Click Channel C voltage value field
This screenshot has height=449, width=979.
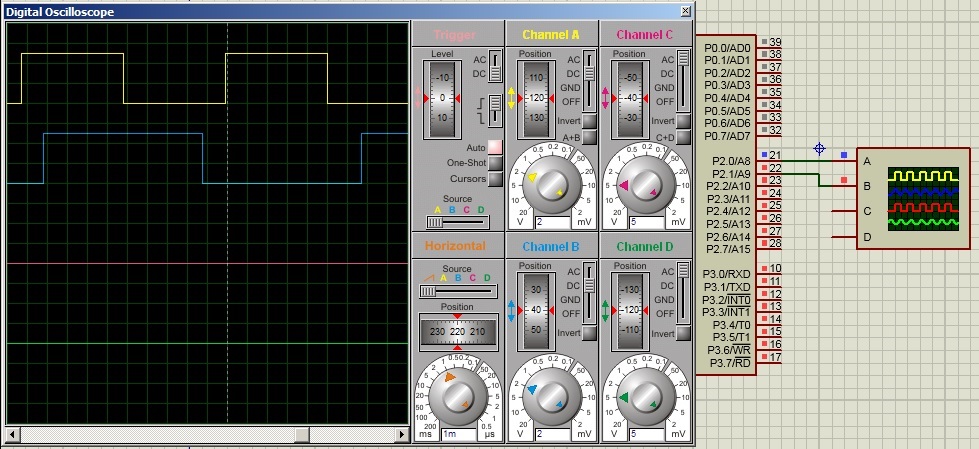(645, 222)
